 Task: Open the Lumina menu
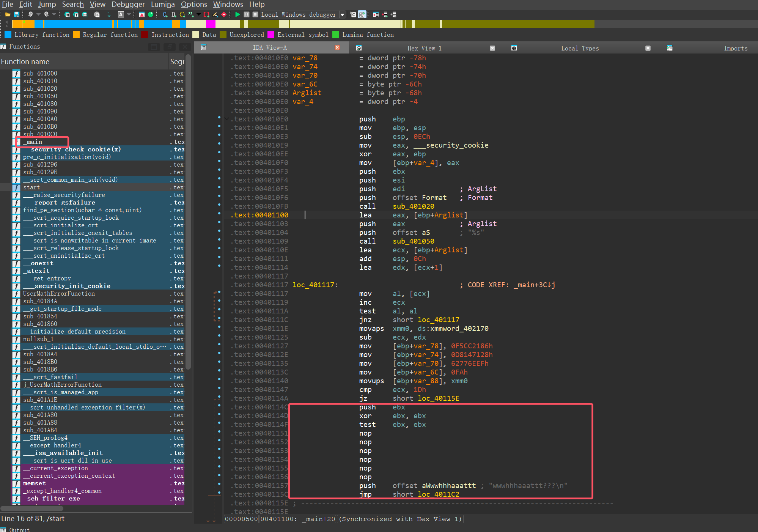(163, 4)
